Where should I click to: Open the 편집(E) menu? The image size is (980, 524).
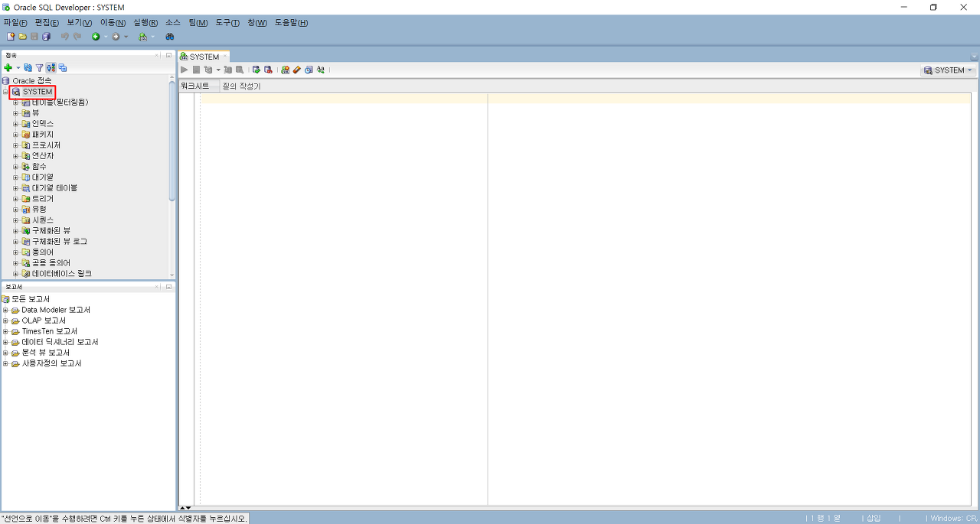(47, 22)
